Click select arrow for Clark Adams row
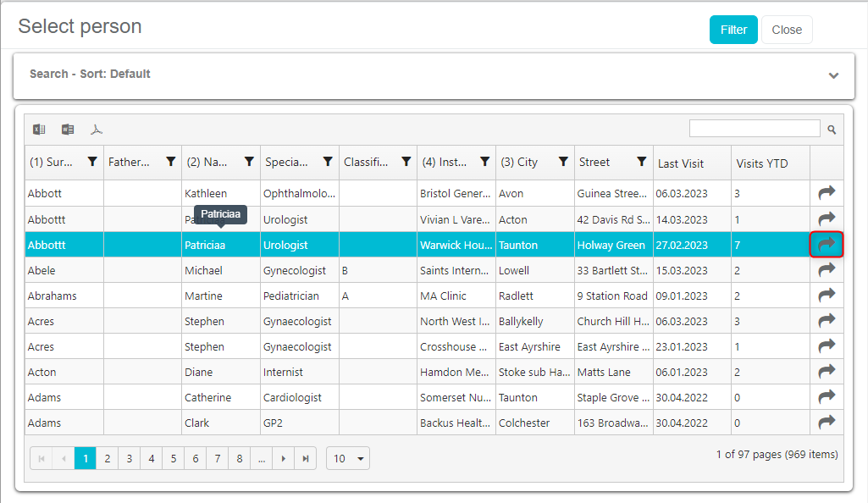 coord(827,422)
